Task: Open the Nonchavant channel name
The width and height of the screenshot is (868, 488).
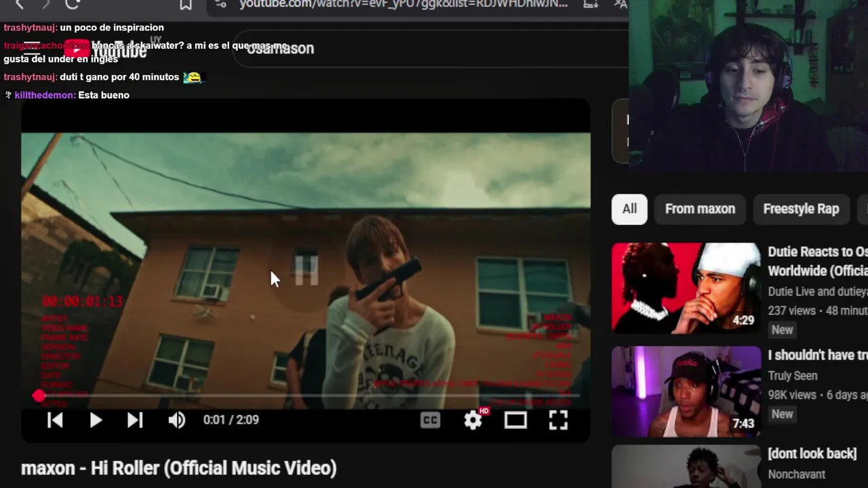Action: click(797, 474)
